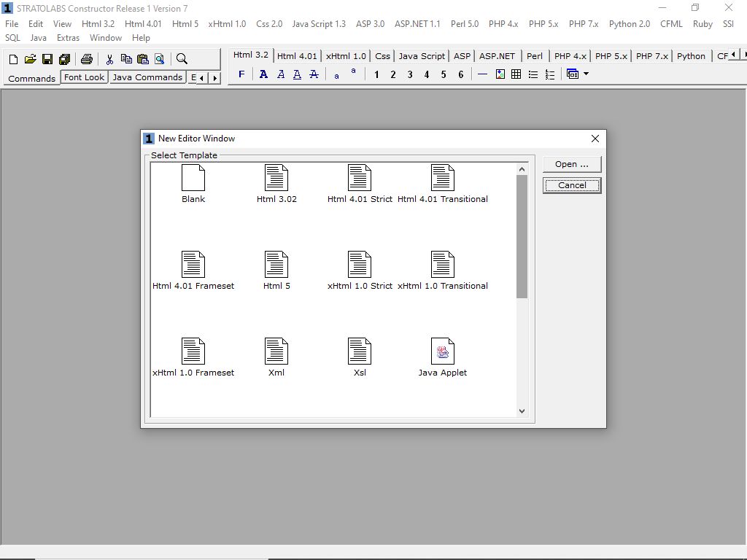Click the Save All icon
Screen dimensions: 747x560
tap(64, 59)
